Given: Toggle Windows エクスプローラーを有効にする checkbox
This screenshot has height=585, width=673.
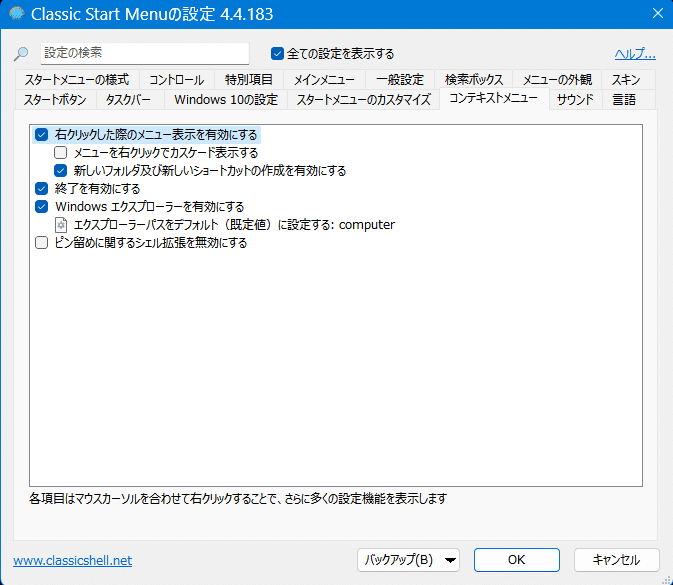Looking at the screenshot, I should click(41, 207).
